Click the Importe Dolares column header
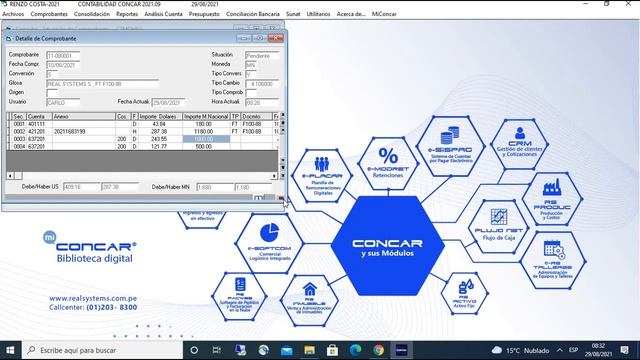The image size is (640, 360). point(160,117)
